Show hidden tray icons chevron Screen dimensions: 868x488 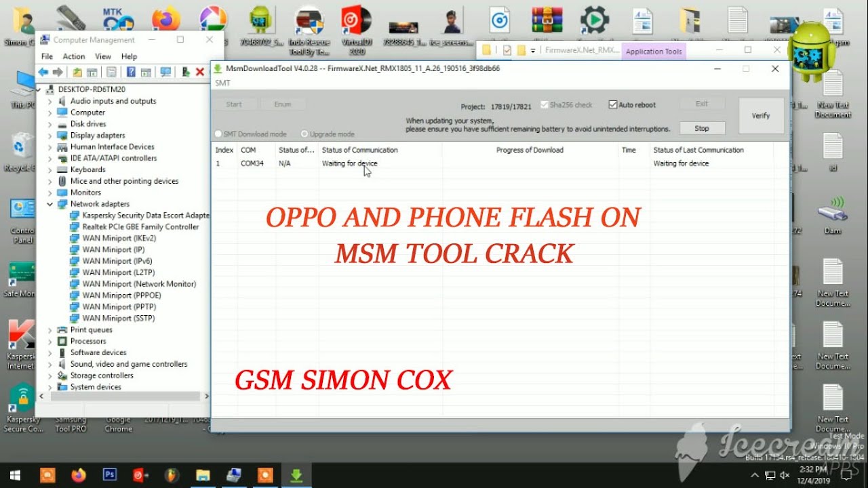[756, 475]
